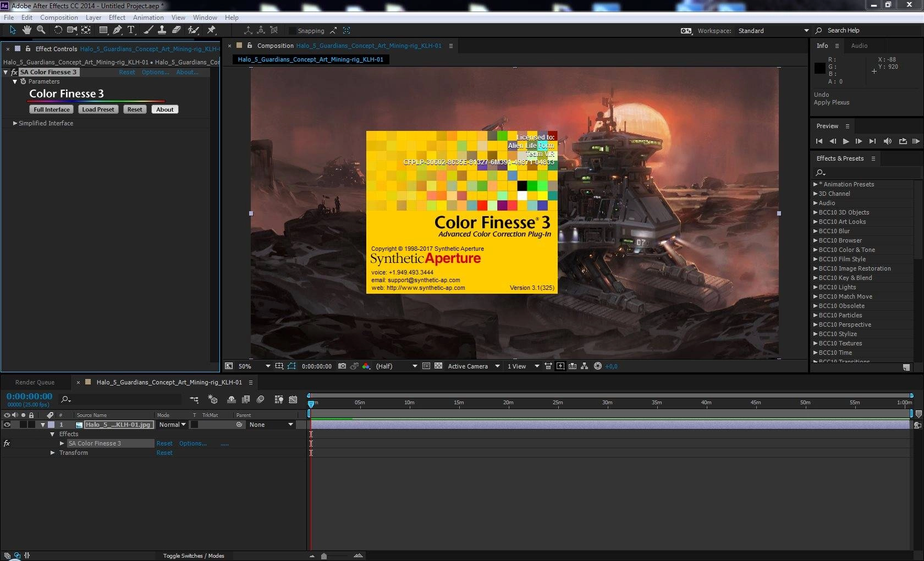Select the Roto Brush tool
Image resolution: width=924 pixels, height=561 pixels.
[193, 30]
